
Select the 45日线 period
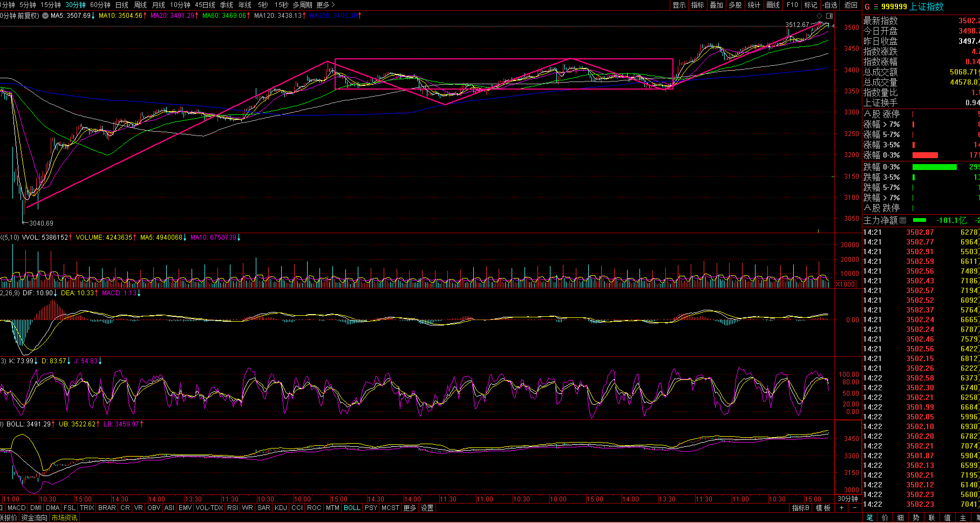coord(205,5)
